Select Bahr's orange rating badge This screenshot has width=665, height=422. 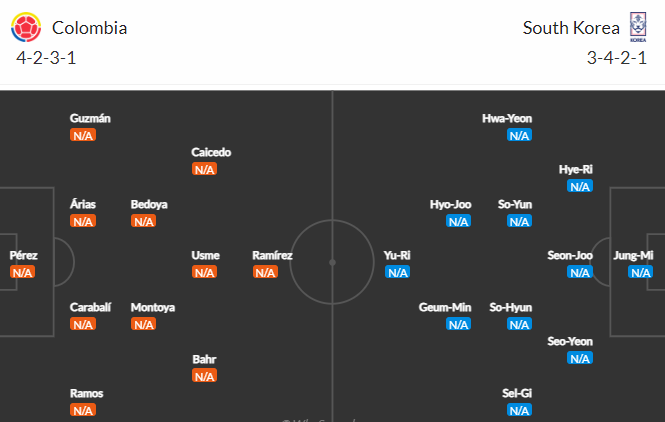pos(204,376)
